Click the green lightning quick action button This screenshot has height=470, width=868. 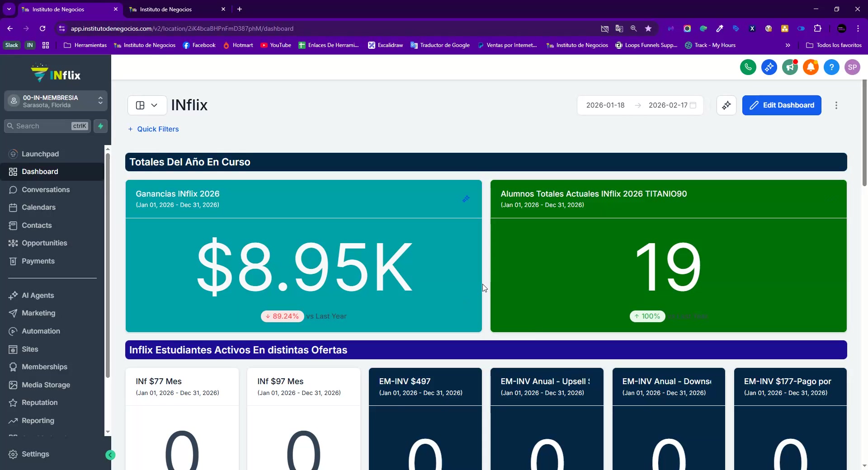click(100, 126)
